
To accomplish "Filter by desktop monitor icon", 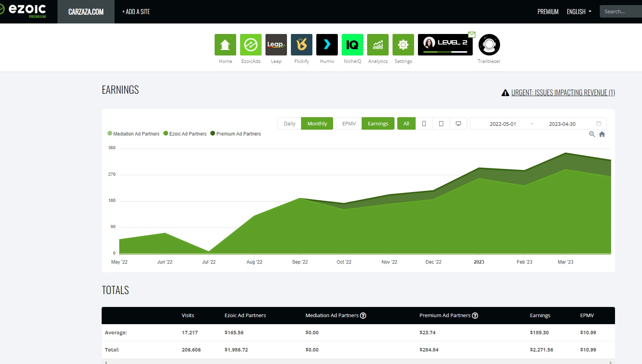I will pyautogui.click(x=458, y=123).
